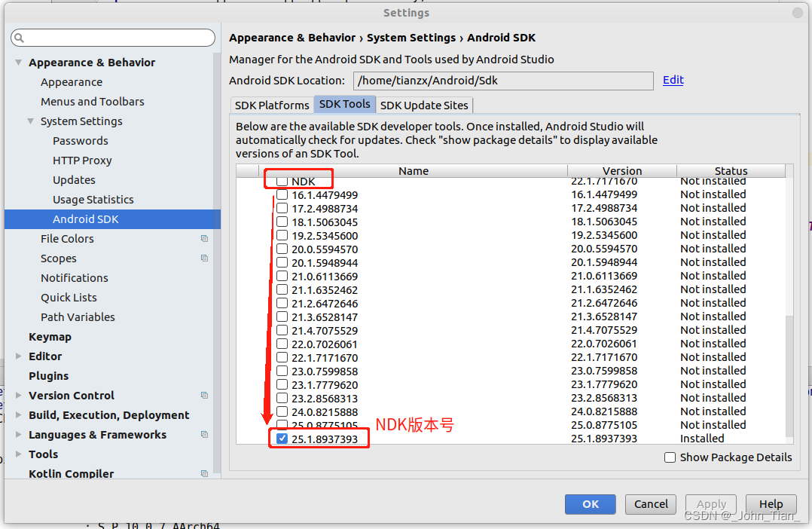812x529 pixels.
Task: Check NDK version 24.0.8215888
Action: click(282, 412)
